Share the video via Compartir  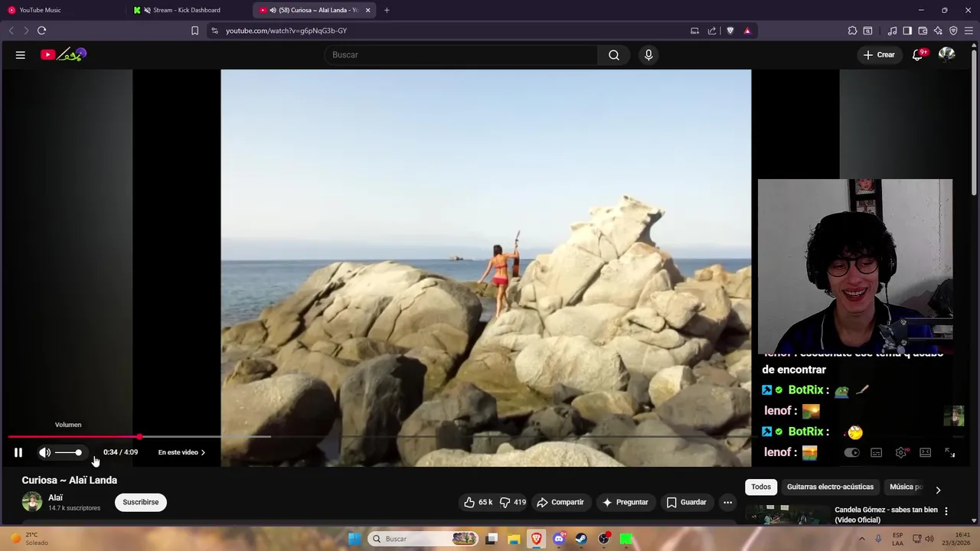(560, 502)
